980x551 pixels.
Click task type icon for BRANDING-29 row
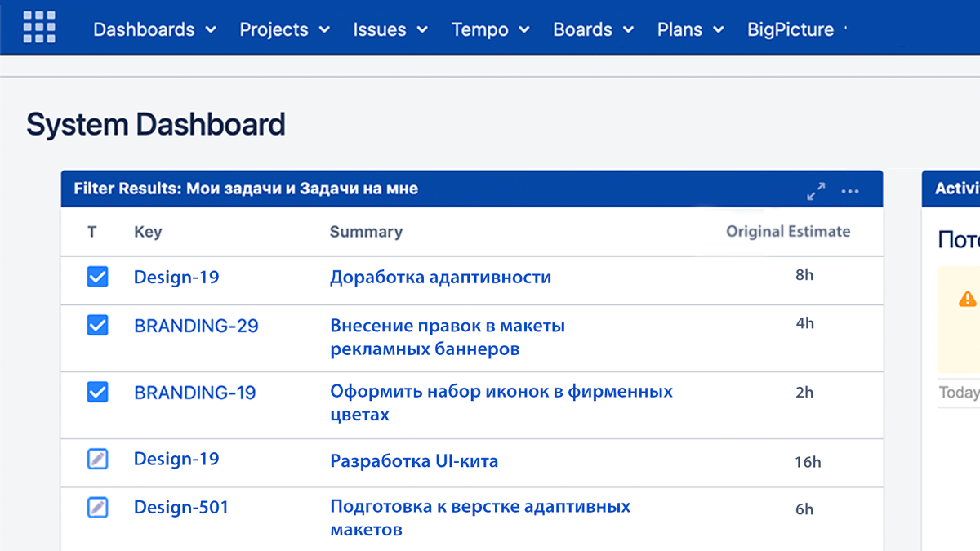97,326
